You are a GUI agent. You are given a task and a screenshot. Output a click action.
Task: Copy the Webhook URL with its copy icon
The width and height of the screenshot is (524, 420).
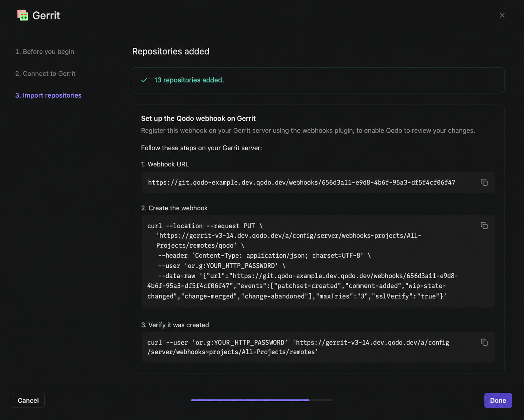coord(484,182)
